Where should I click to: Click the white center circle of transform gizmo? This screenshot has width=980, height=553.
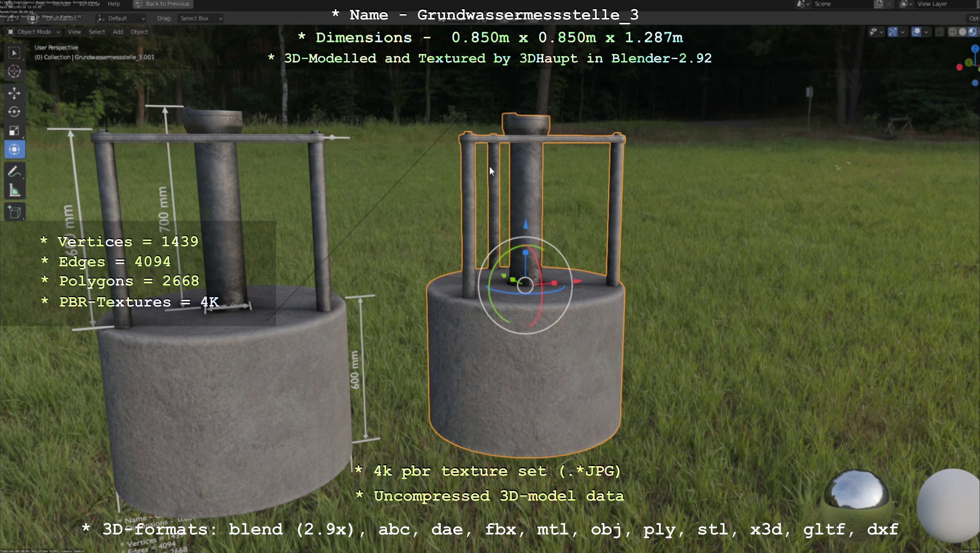tap(525, 285)
